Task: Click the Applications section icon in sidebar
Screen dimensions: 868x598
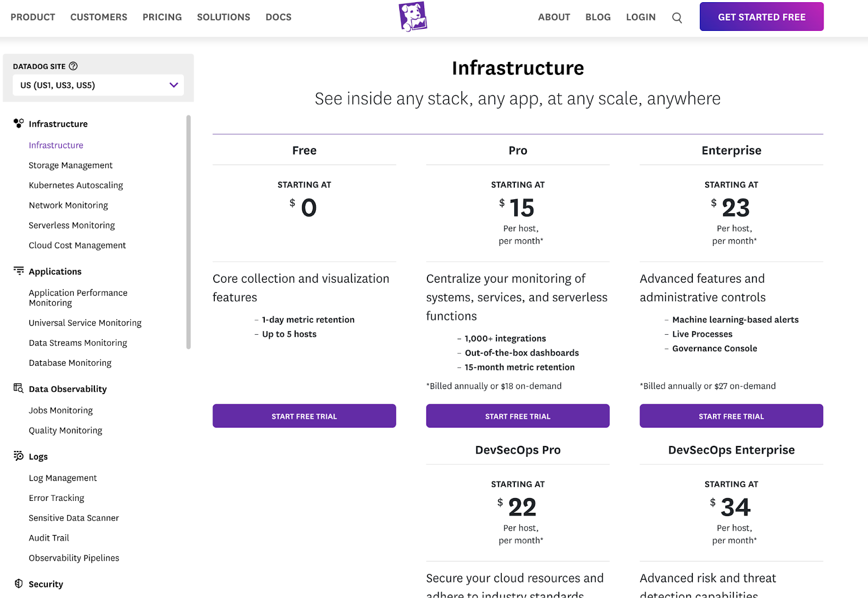Action: point(18,271)
